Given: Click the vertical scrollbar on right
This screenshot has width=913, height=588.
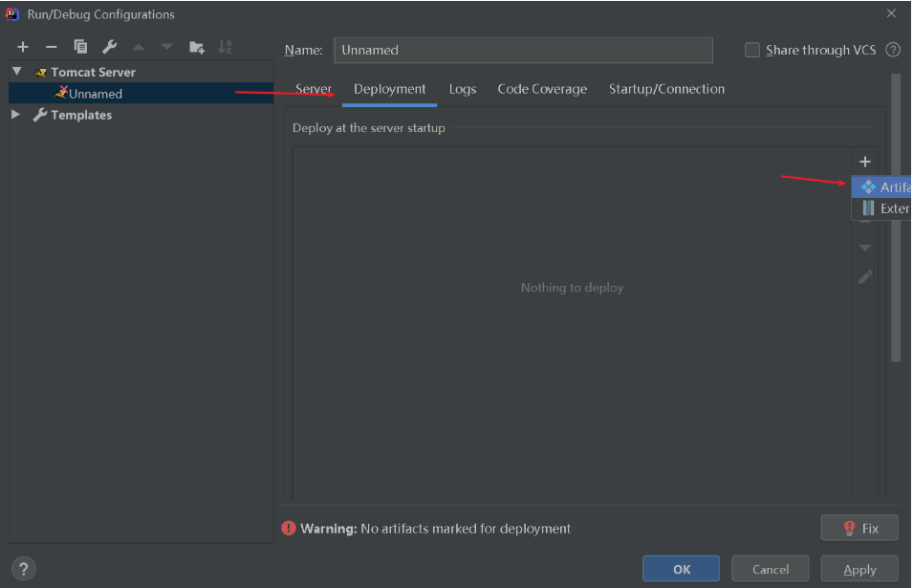Looking at the screenshot, I should coord(896,218).
